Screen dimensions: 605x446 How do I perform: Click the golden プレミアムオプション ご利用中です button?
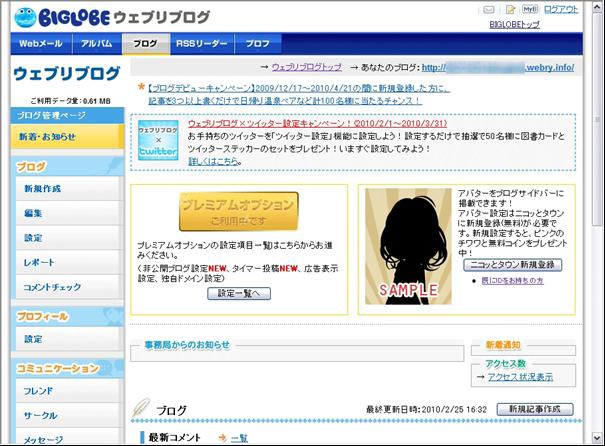[x=239, y=211]
